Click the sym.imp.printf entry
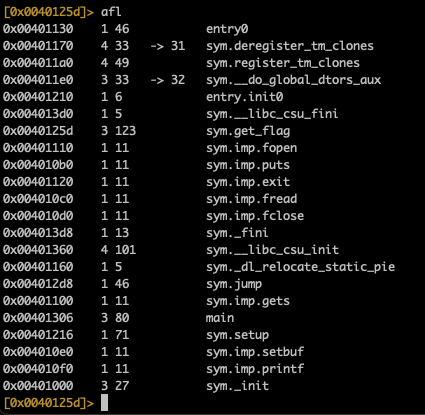 click(255, 369)
